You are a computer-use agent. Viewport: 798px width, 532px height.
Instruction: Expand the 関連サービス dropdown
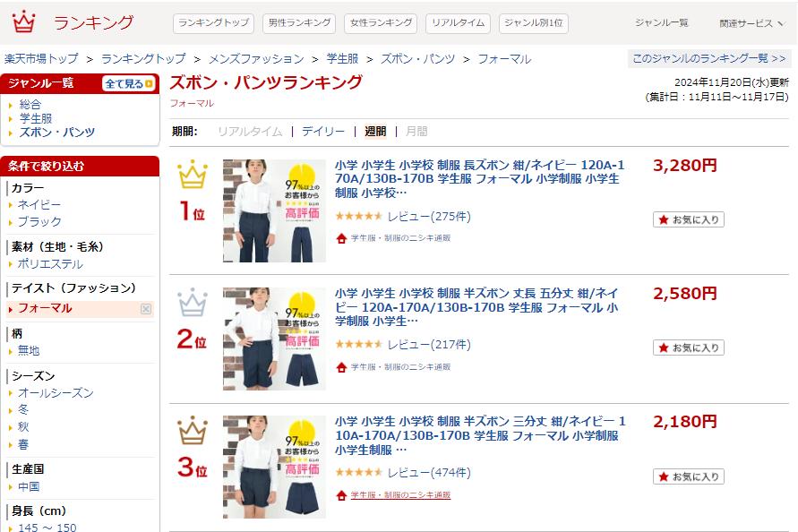751,23
